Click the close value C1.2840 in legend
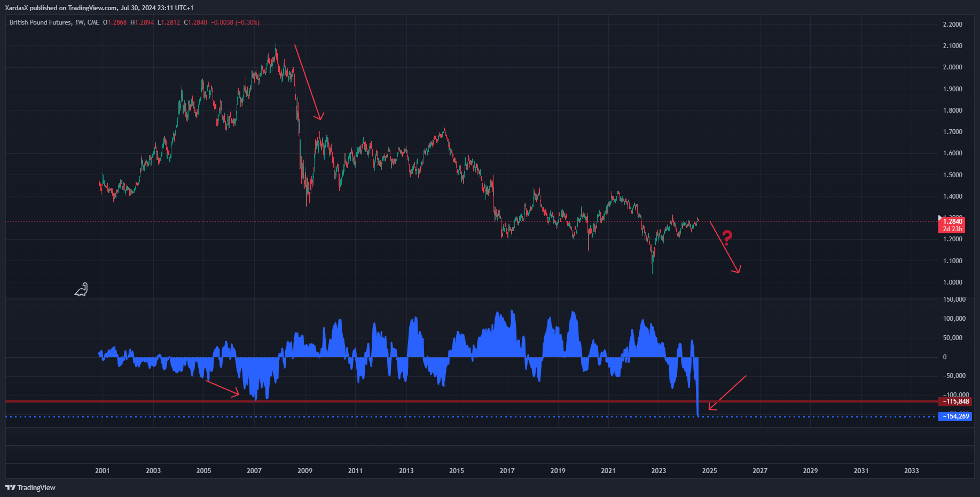 pyautogui.click(x=195, y=22)
